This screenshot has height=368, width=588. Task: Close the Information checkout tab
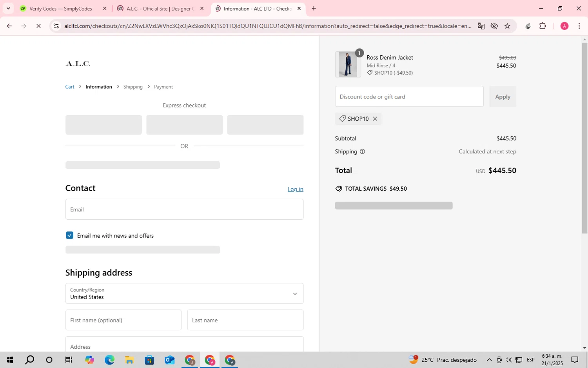coord(299,8)
